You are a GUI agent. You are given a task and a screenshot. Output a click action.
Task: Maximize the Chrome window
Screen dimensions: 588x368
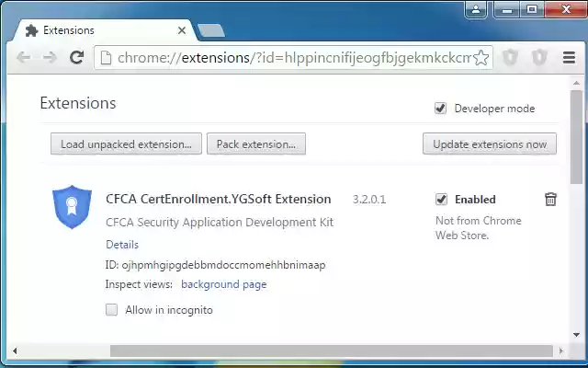click(532, 10)
